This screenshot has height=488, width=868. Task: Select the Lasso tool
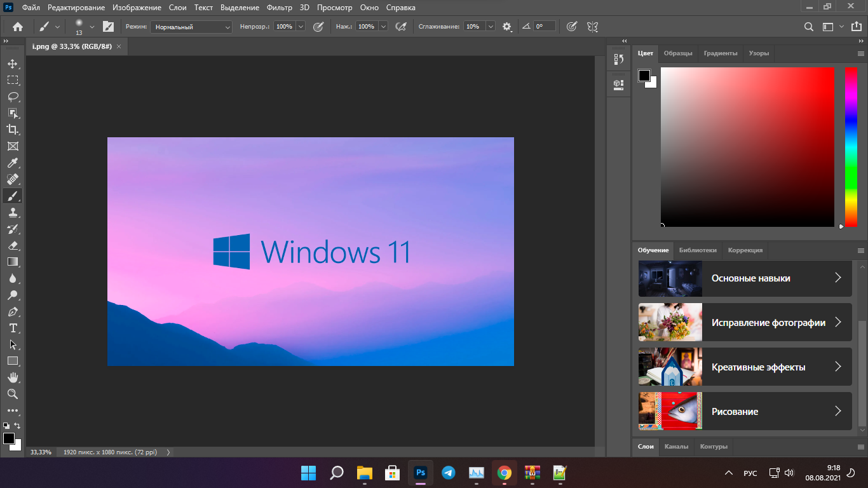point(13,97)
